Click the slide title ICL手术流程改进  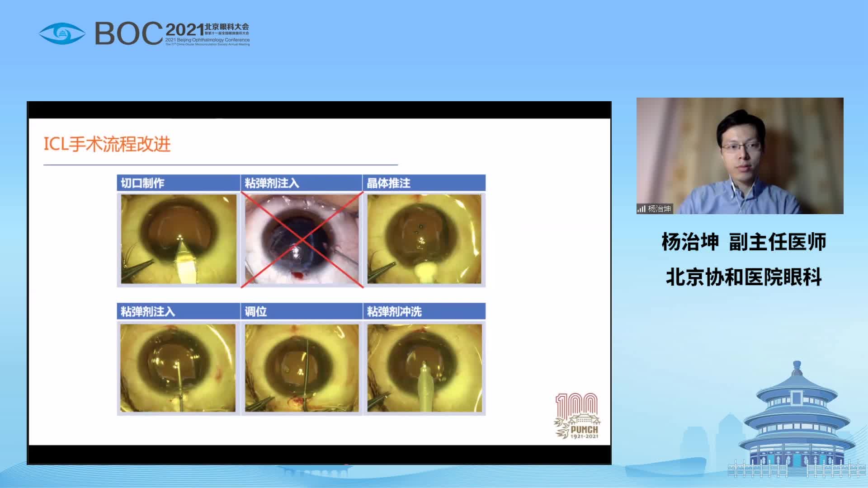(x=107, y=144)
